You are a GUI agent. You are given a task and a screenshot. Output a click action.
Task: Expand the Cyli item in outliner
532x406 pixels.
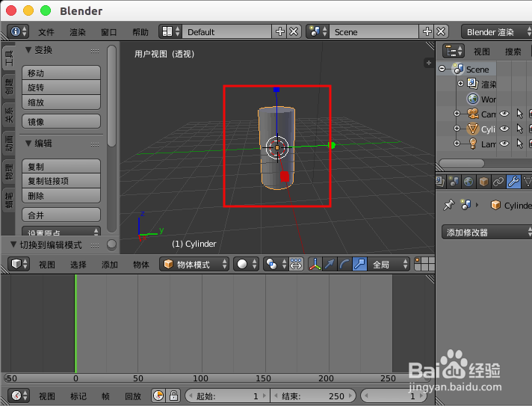[457, 129]
